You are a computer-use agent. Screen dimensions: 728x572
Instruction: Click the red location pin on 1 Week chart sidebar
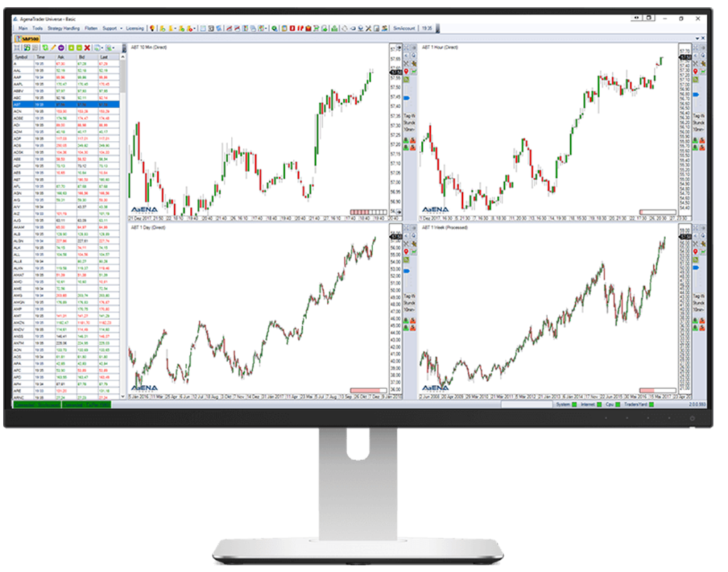[x=695, y=251]
